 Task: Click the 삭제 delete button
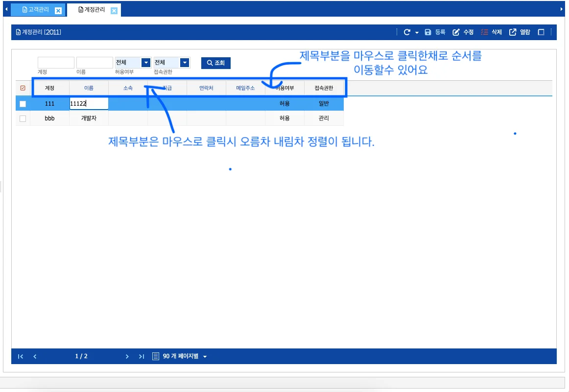(x=491, y=32)
